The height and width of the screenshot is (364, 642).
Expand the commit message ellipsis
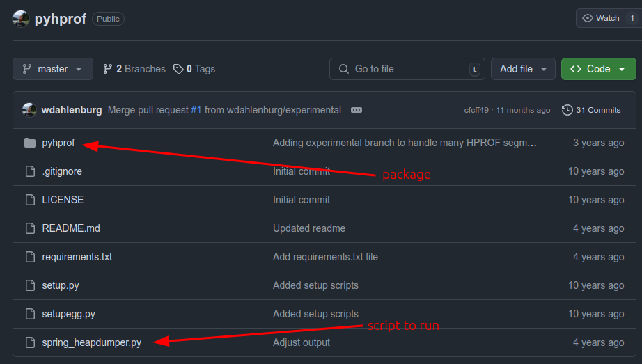point(357,110)
